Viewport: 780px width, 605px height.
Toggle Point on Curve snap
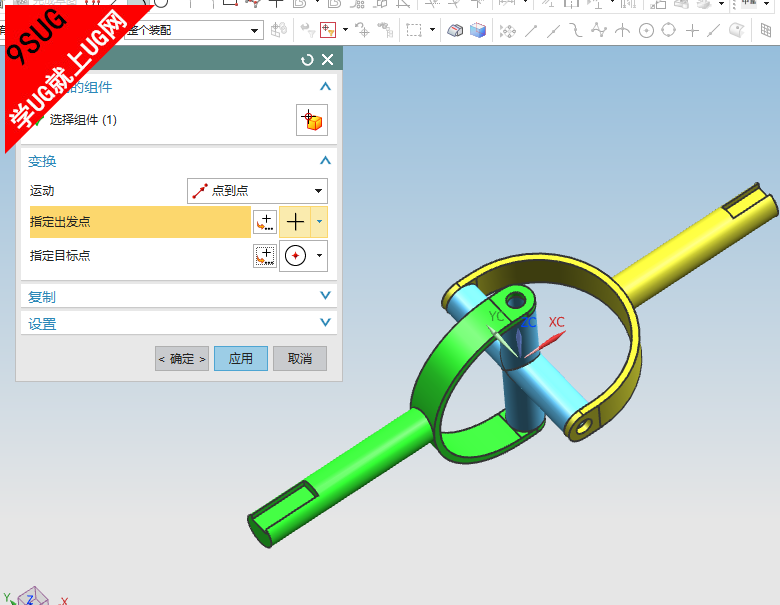click(713, 31)
